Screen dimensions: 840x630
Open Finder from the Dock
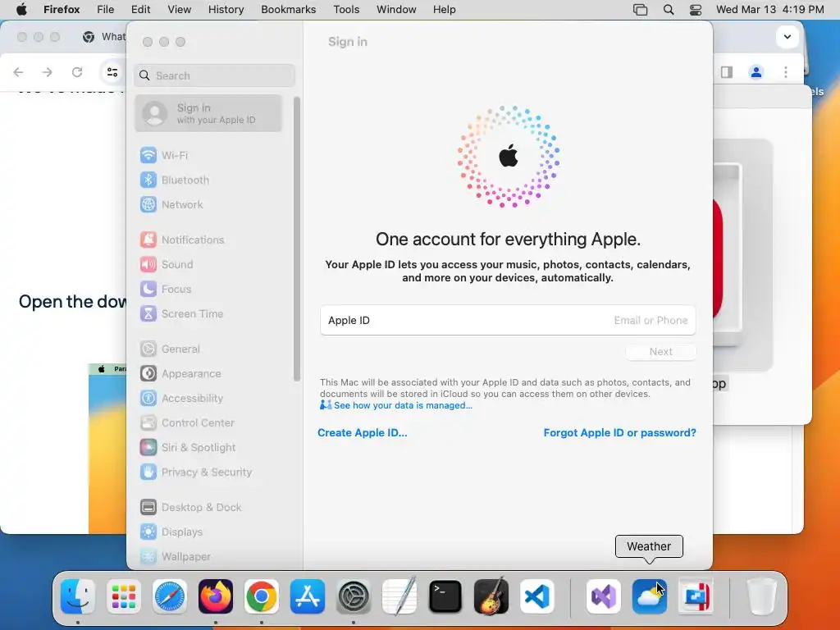[x=78, y=596]
